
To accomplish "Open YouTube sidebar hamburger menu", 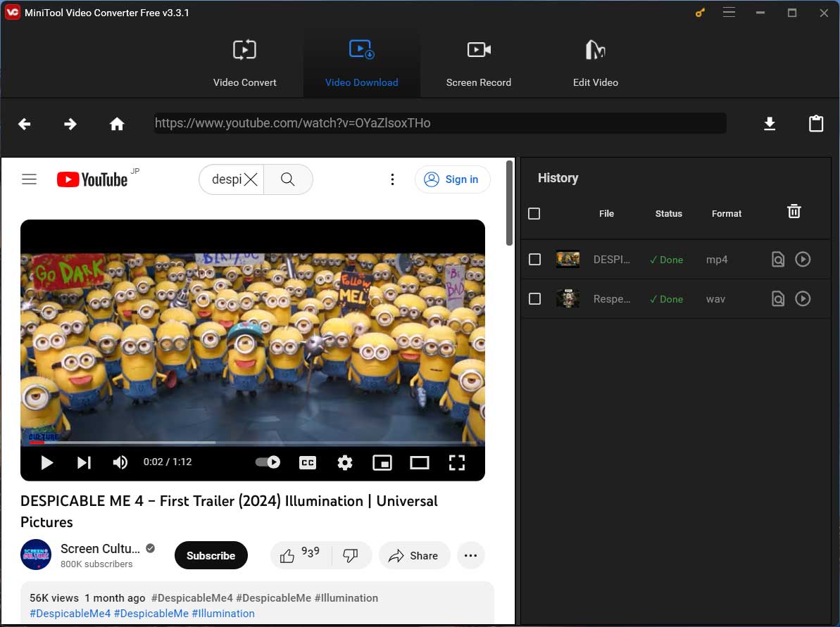I will click(x=30, y=179).
